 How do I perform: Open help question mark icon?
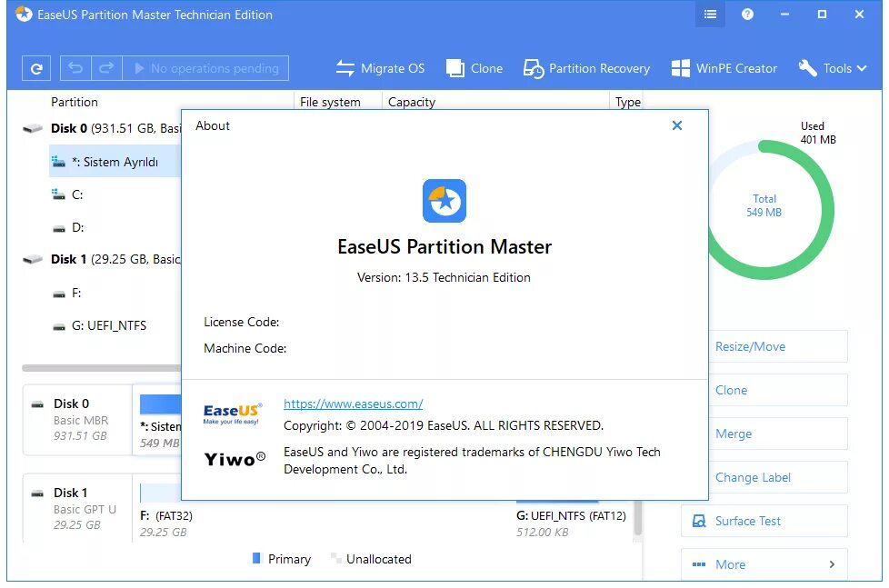[x=747, y=15]
